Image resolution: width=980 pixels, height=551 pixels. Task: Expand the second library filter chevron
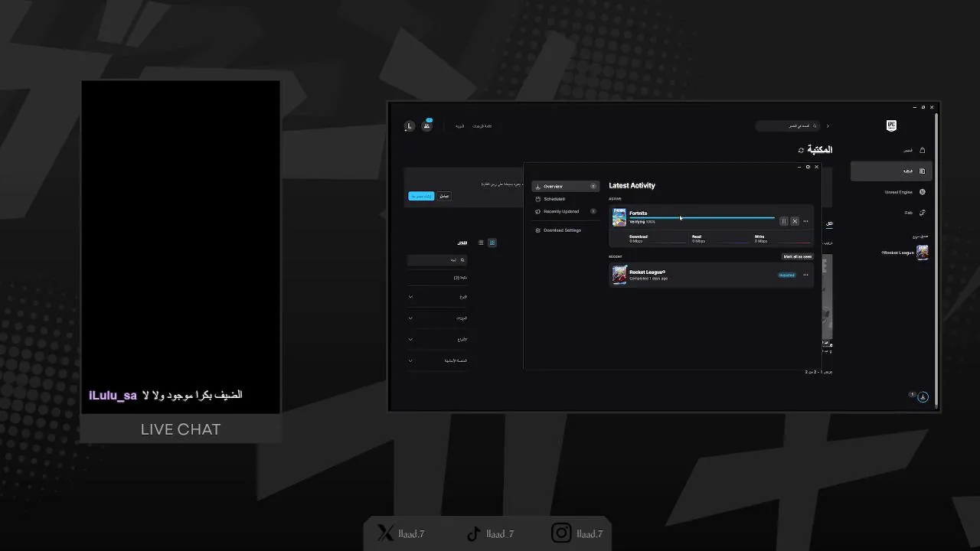point(410,318)
